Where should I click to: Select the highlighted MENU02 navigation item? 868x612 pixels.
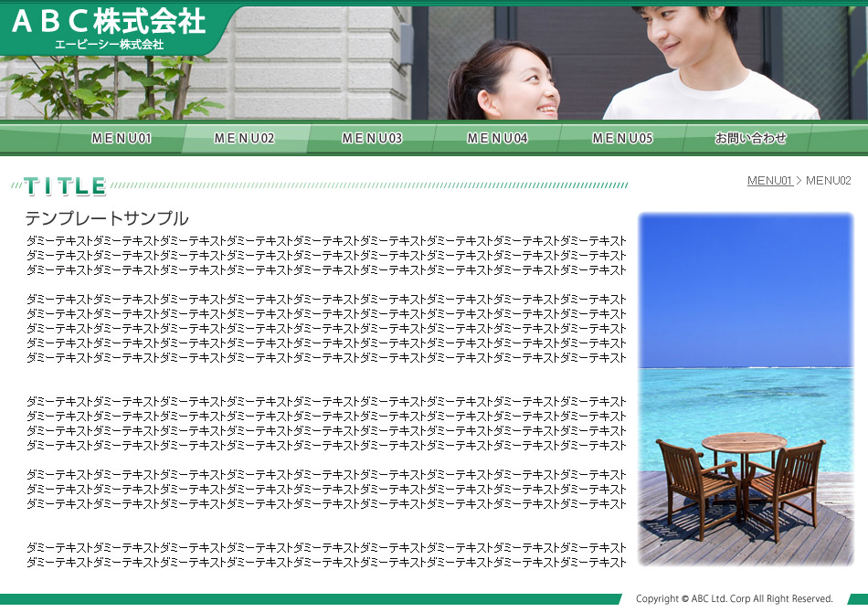pos(245,138)
